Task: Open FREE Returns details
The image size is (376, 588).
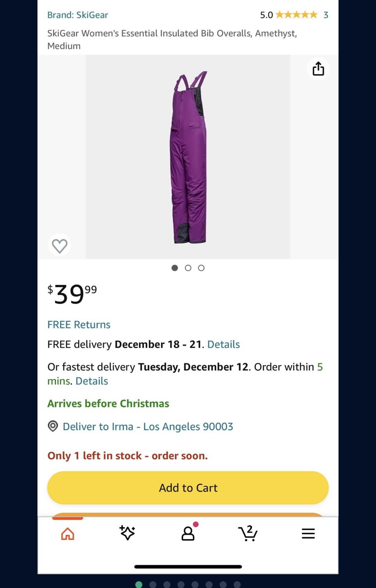Action: [79, 324]
